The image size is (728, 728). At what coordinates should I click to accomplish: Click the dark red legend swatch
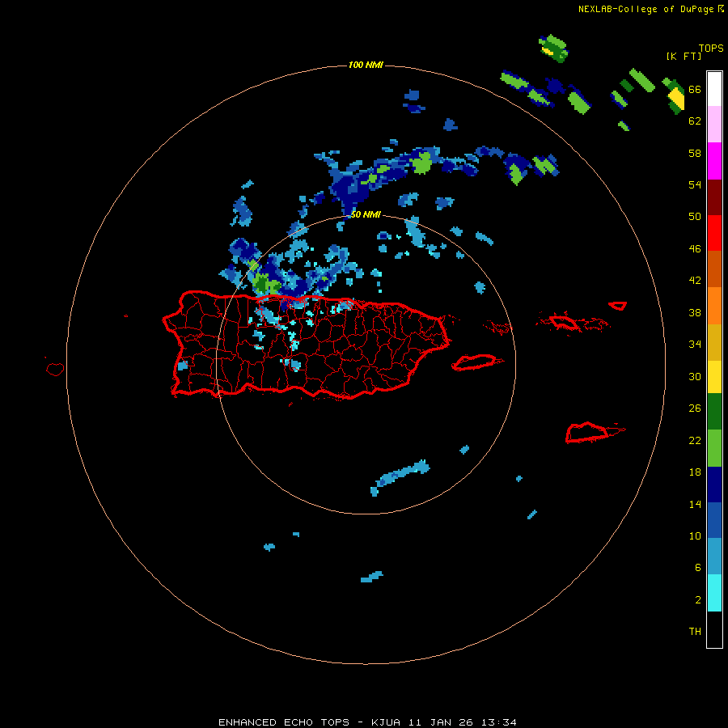(714, 197)
